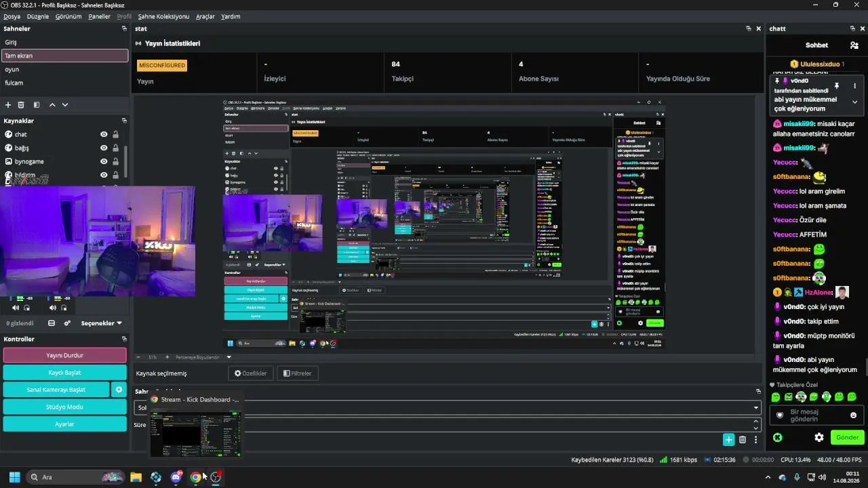Enable Stüdyo Modu

point(65,407)
